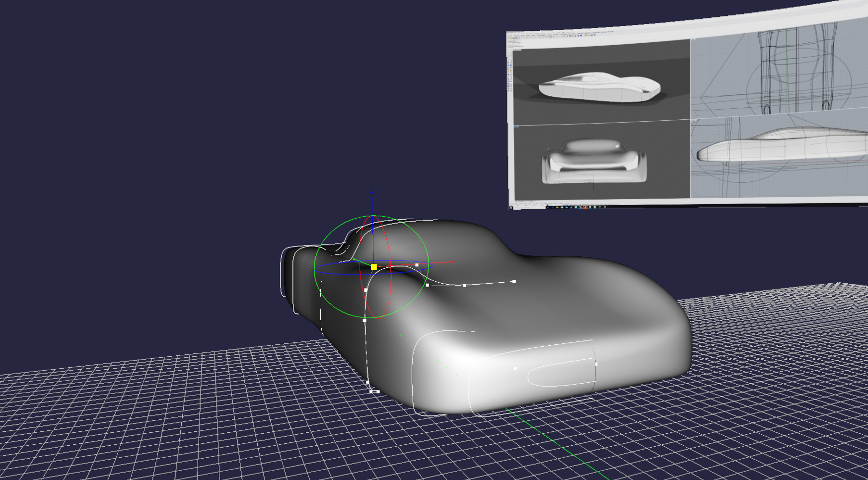Select control point at right end of hood curve

tap(514, 281)
